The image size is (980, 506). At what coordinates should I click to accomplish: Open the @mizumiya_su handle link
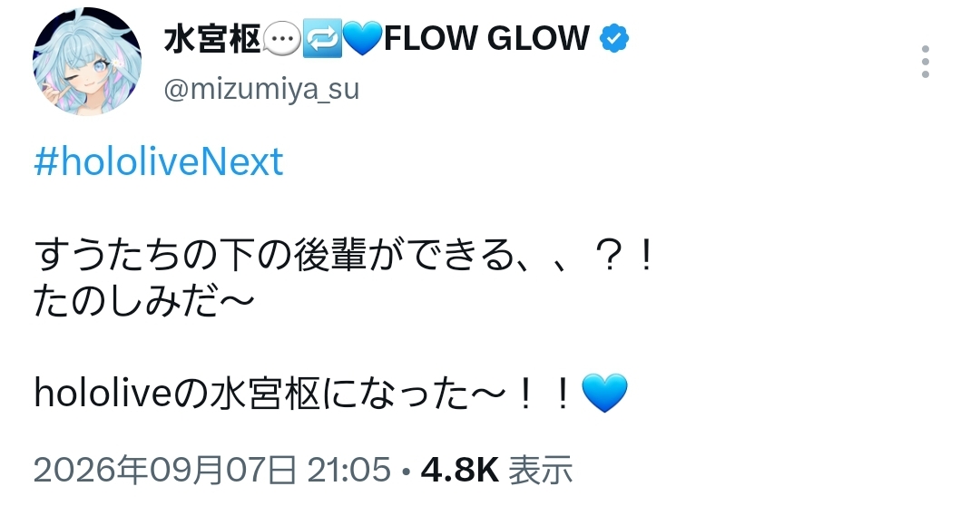click(x=262, y=90)
